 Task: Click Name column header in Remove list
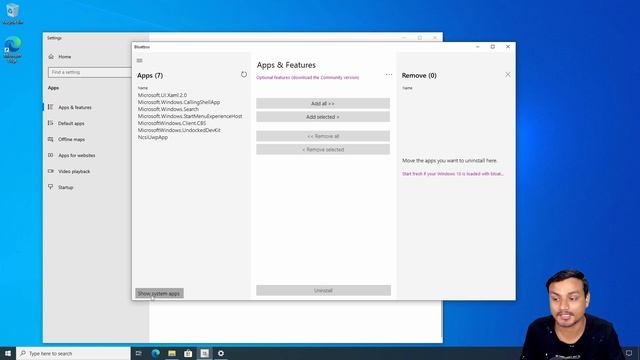tap(407, 88)
